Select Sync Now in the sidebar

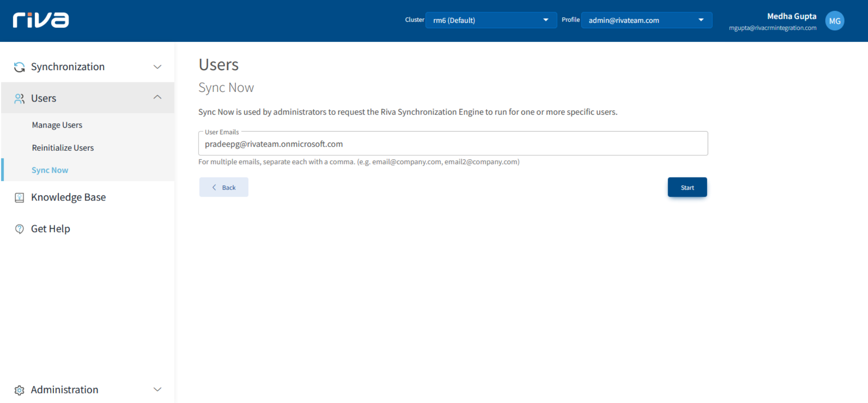click(x=50, y=170)
